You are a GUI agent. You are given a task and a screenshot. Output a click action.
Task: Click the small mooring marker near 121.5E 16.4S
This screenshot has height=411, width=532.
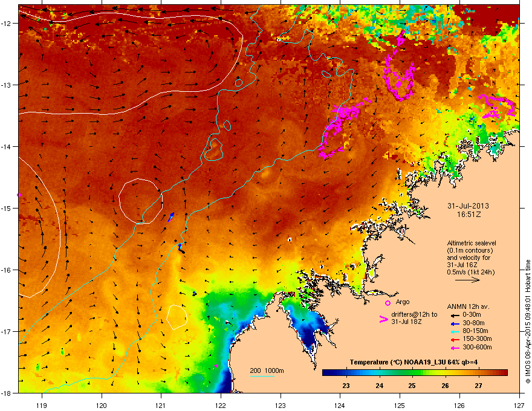[x=195, y=293]
